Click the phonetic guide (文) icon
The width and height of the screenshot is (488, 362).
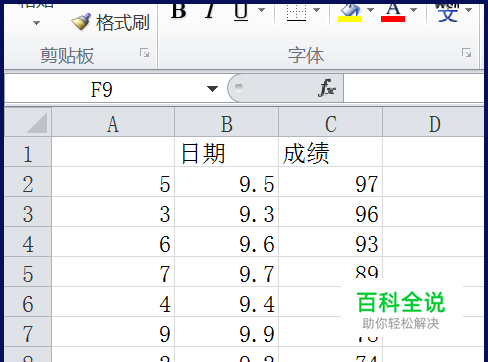click(447, 13)
